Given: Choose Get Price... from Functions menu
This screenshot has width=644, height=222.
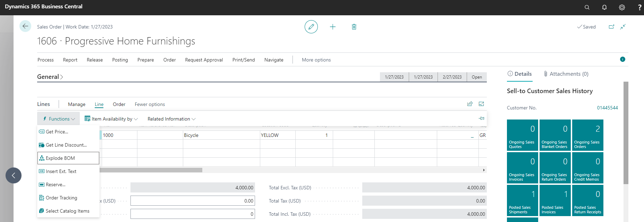Looking at the screenshot, I should 68,132.
